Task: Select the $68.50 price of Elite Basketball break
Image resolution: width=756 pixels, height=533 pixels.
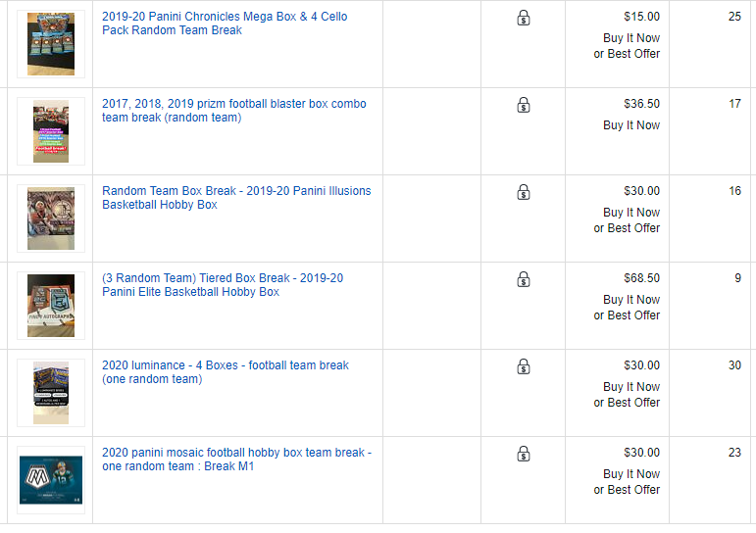Action: click(641, 278)
